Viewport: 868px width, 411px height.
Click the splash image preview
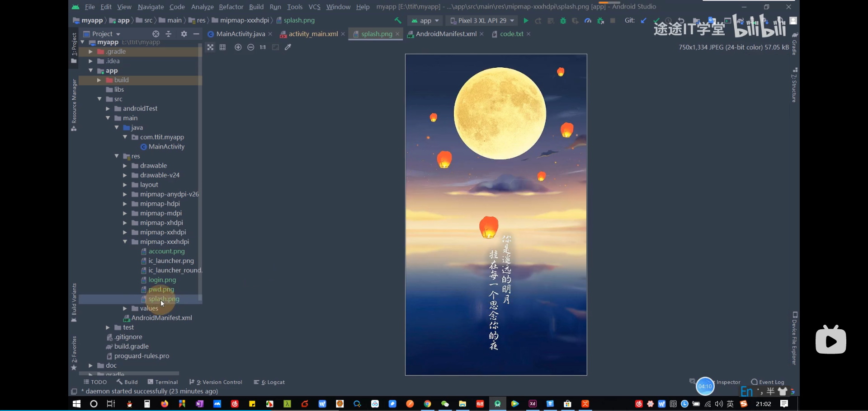(496, 215)
